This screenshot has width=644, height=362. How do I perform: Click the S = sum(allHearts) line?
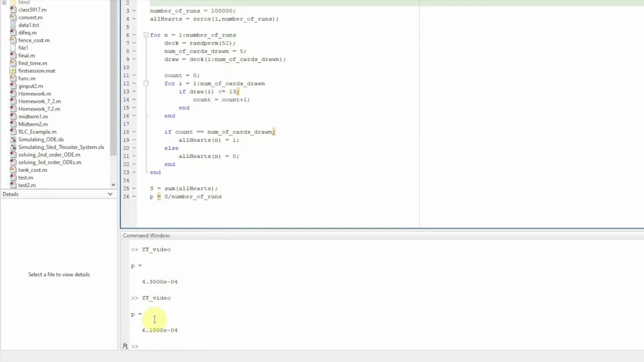184,189
